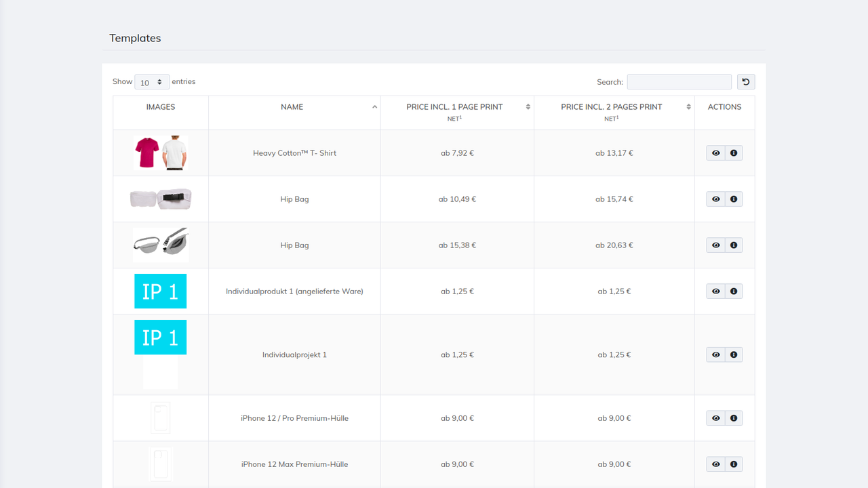Reset the table with the undo arrow button
868x488 pixels.
pos(746,82)
